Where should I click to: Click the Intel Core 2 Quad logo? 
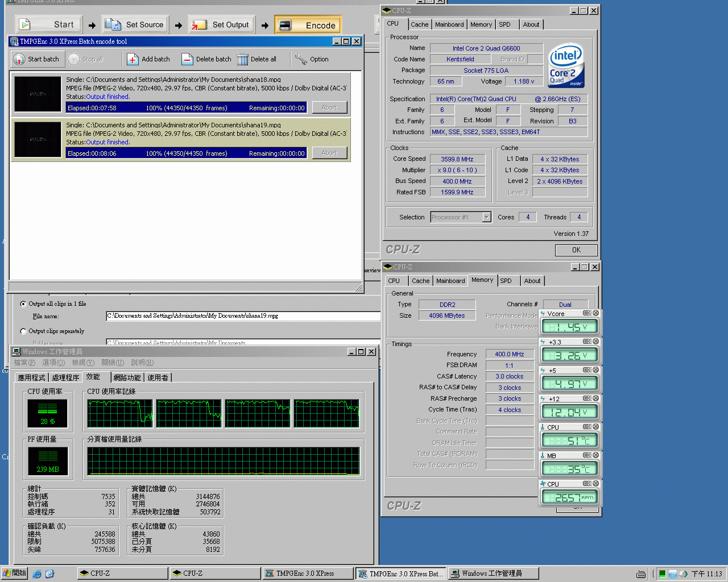point(566,66)
